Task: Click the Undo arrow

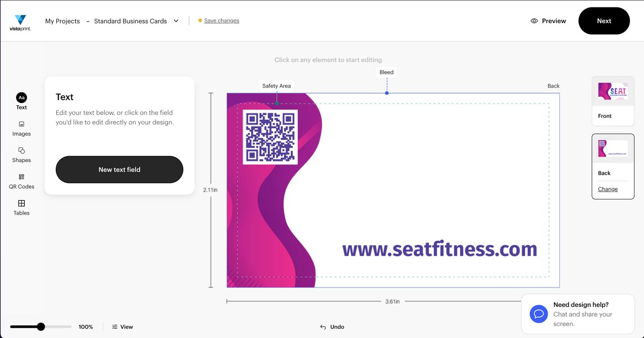Action: pyautogui.click(x=323, y=327)
